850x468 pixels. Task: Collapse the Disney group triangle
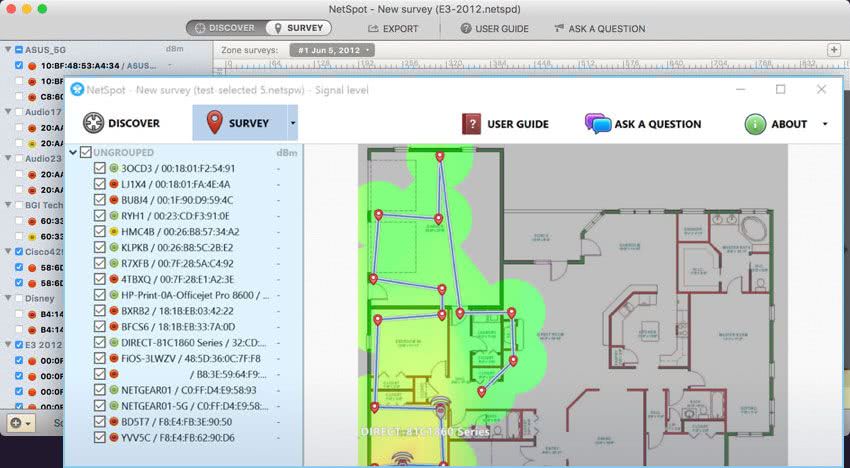point(8,298)
